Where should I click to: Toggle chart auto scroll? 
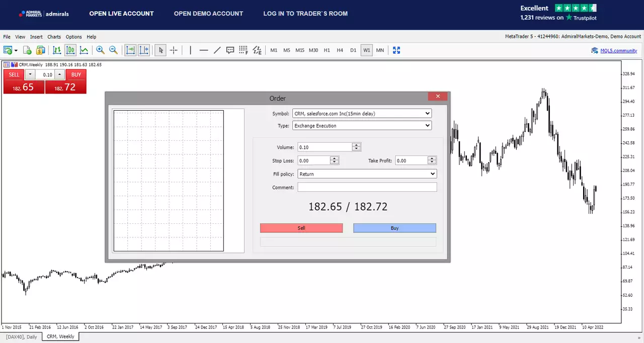point(130,50)
